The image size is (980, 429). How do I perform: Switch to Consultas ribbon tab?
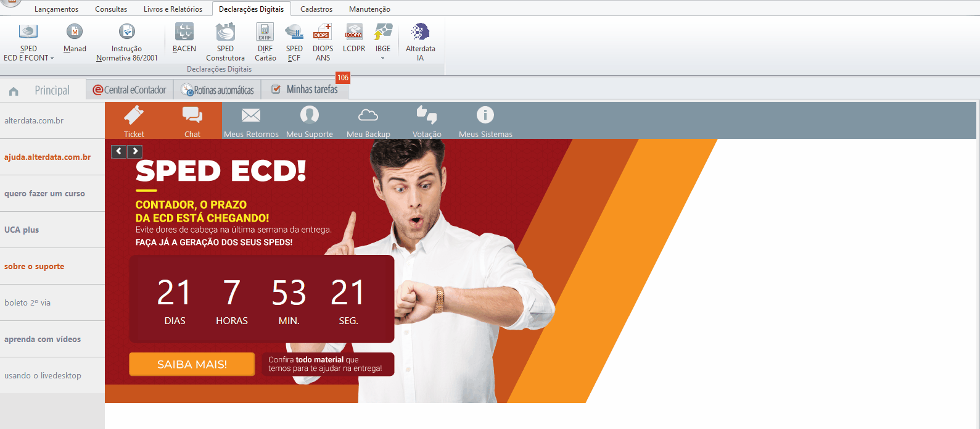coord(111,9)
